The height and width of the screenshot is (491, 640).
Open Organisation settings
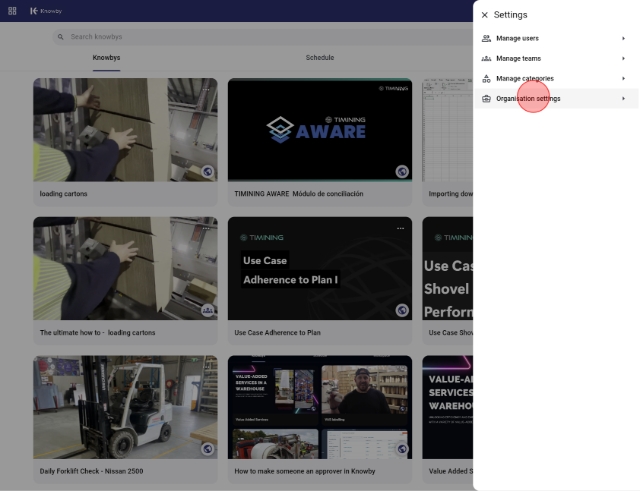(556, 98)
